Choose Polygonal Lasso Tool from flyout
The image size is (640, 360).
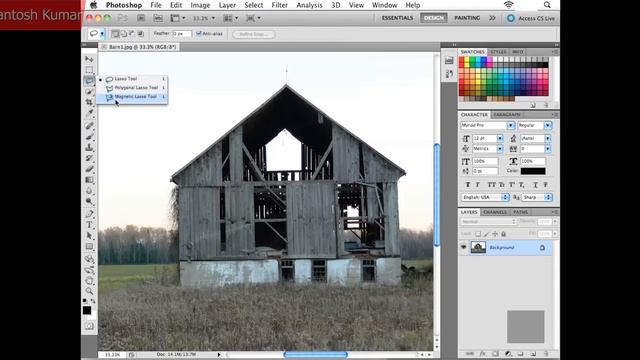click(x=132, y=88)
